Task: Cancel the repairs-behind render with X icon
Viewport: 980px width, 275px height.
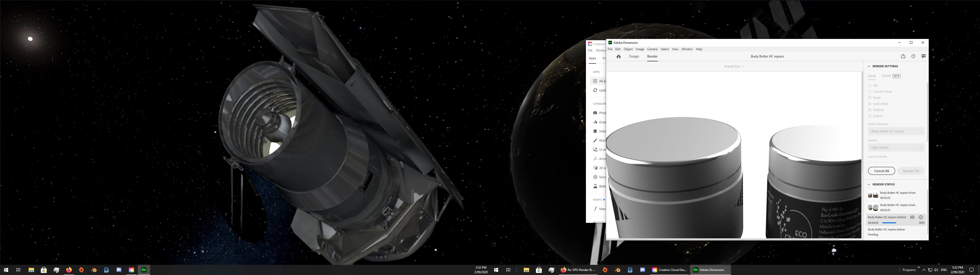Action: pos(921,217)
